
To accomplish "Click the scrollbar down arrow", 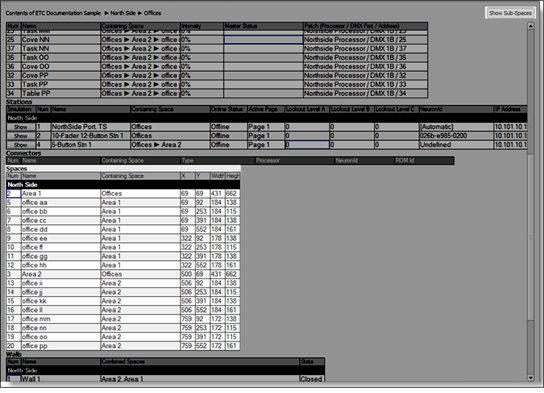I will [530, 378].
